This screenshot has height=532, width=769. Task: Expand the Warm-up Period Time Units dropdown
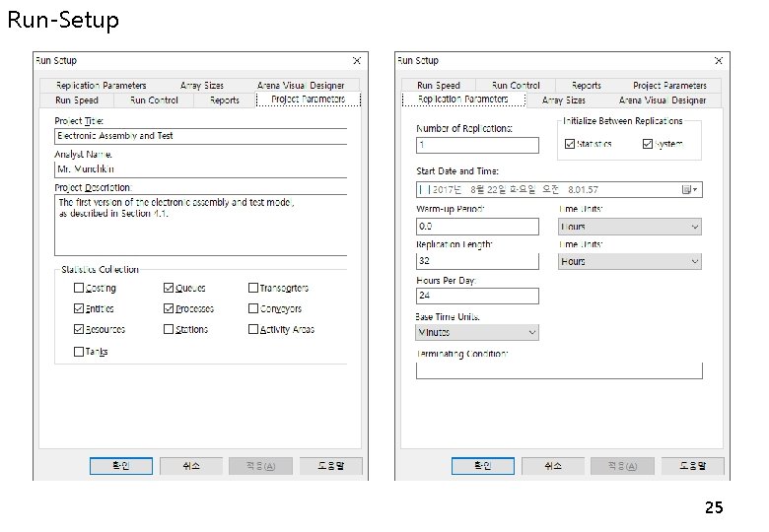pyautogui.click(x=630, y=227)
